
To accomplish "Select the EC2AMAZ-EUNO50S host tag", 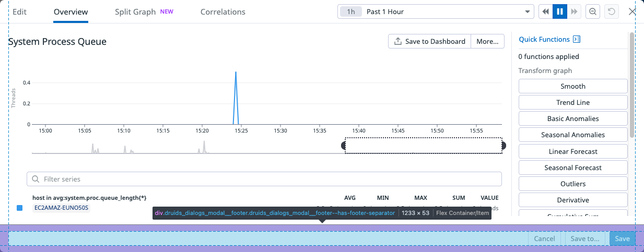I will tap(62, 208).
